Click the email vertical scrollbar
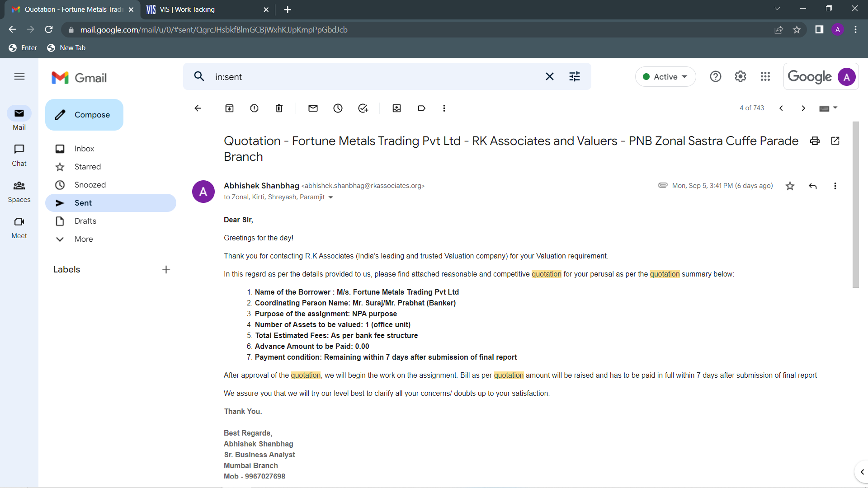This screenshot has width=868, height=488. point(855,204)
